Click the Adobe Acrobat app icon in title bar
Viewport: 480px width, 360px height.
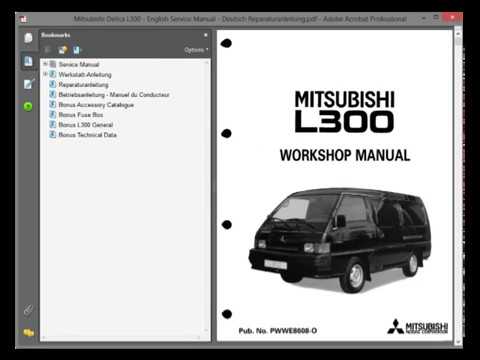(24, 19)
